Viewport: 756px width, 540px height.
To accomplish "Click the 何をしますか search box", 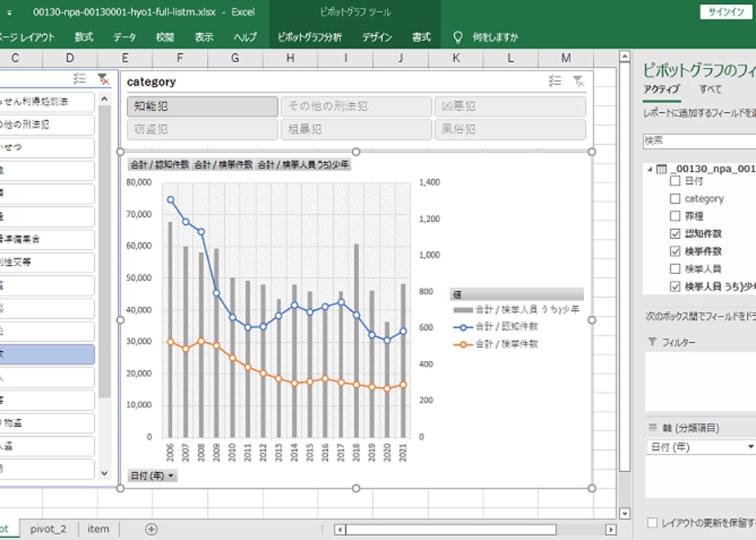I will (495, 37).
